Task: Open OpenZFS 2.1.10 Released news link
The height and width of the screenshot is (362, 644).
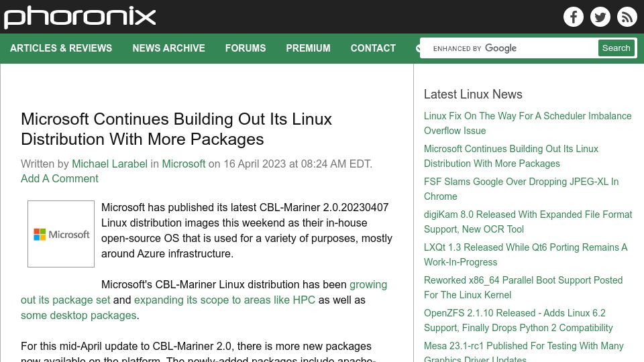Action: [x=519, y=320]
